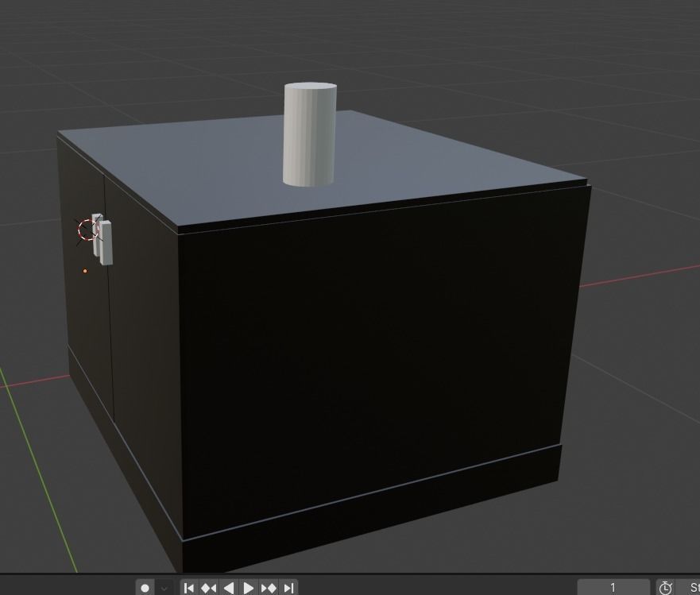
Task: Jump to the next keyframe
Action: 269,588
